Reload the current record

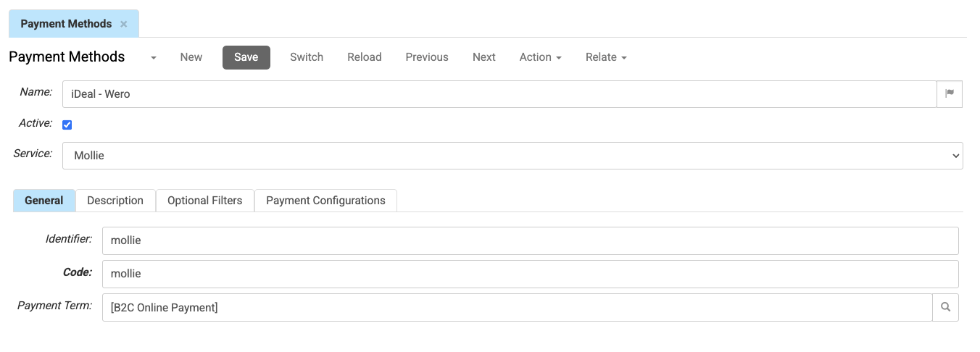[364, 57]
